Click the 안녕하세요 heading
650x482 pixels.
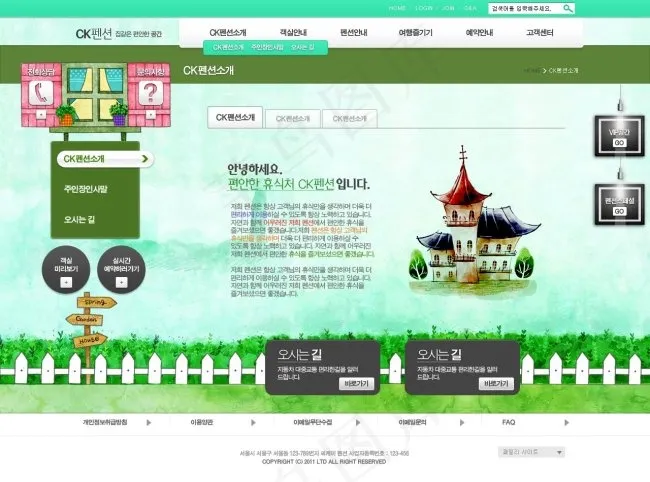click(x=255, y=169)
